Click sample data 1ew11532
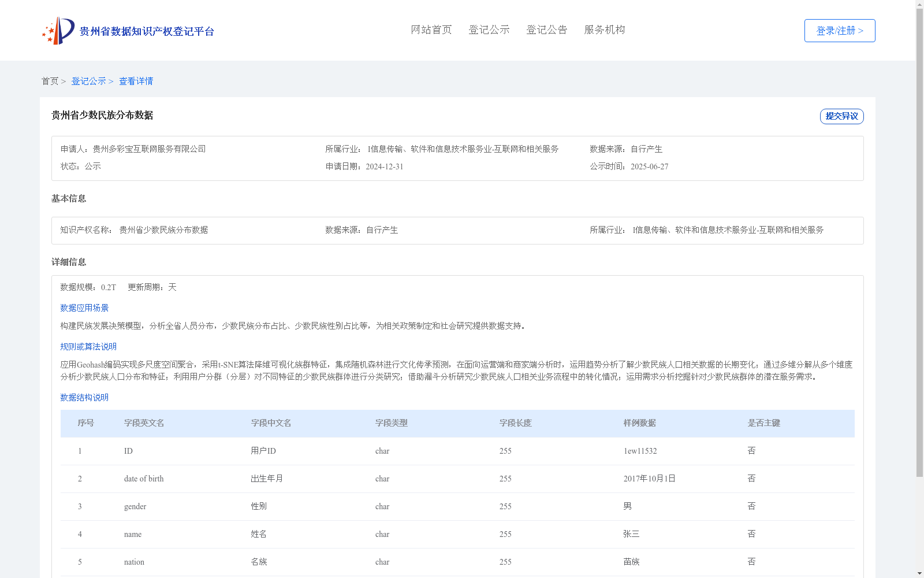Screen dimensions: 924x578 640,451
